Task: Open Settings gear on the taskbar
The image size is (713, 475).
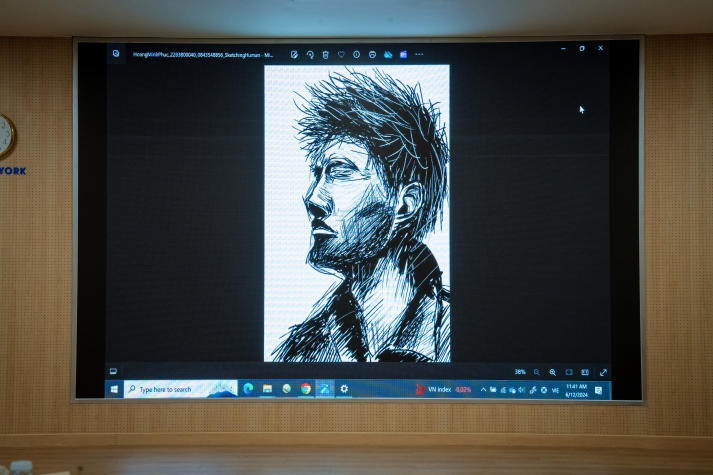Action: (x=344, y=389)
